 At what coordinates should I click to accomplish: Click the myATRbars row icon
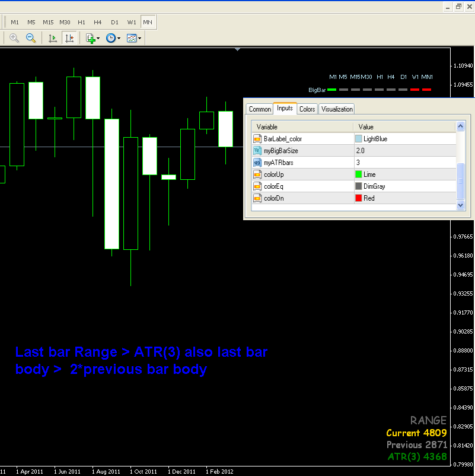click(257, 163)
